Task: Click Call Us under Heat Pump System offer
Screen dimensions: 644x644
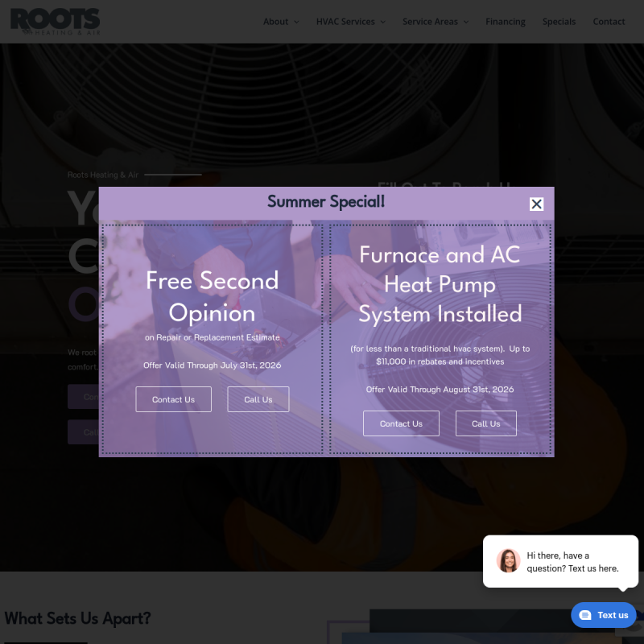Action: click(486, 423)
